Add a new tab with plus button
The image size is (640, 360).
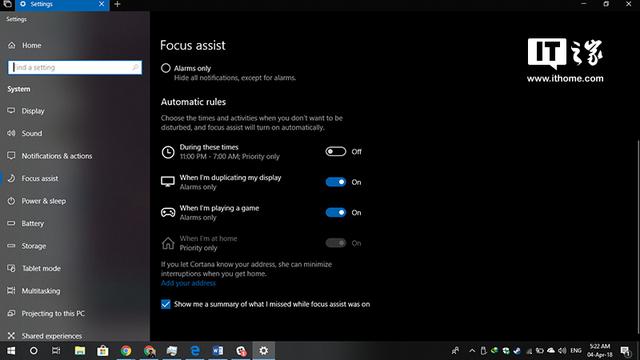click(117, 4)
